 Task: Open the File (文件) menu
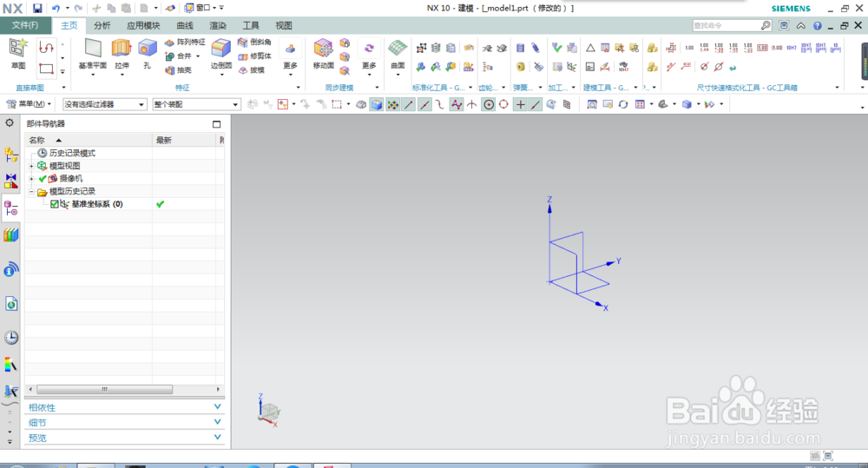[25, 25]
